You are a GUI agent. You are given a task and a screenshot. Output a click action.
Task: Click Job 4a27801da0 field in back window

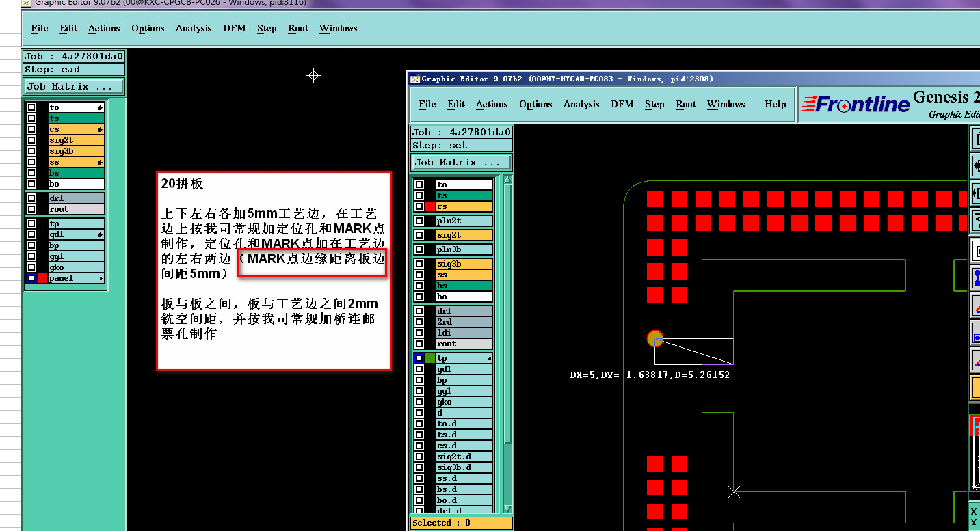pyautogui.click(x=74, y=57)
